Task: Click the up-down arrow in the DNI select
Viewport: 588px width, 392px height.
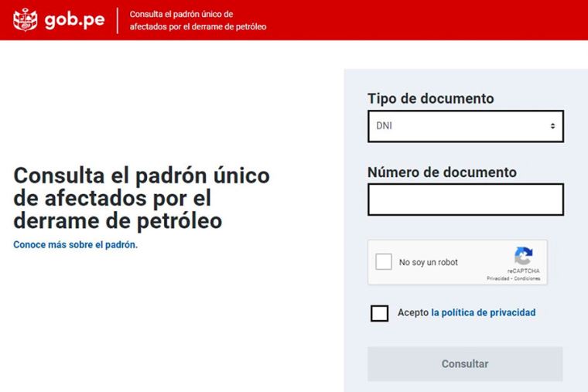Action: (552, 126)
